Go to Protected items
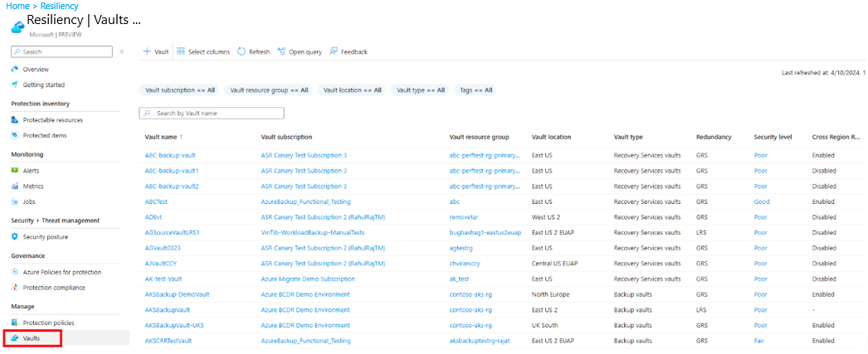868x354 pixels. tap(46, 135)
